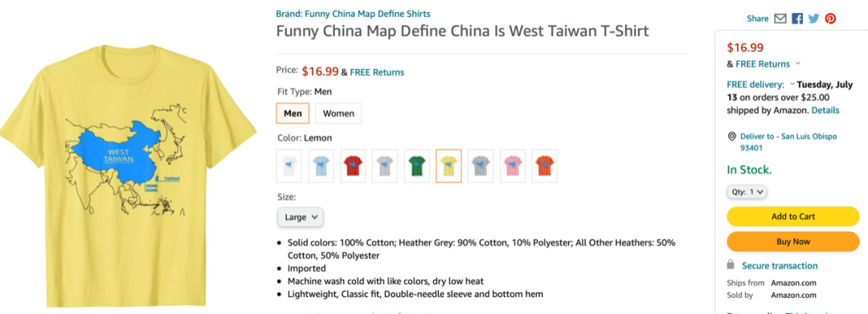Click the secure transaction lock icon
The width and height of the screenshot is (868, 314).
tap(731, 265)
